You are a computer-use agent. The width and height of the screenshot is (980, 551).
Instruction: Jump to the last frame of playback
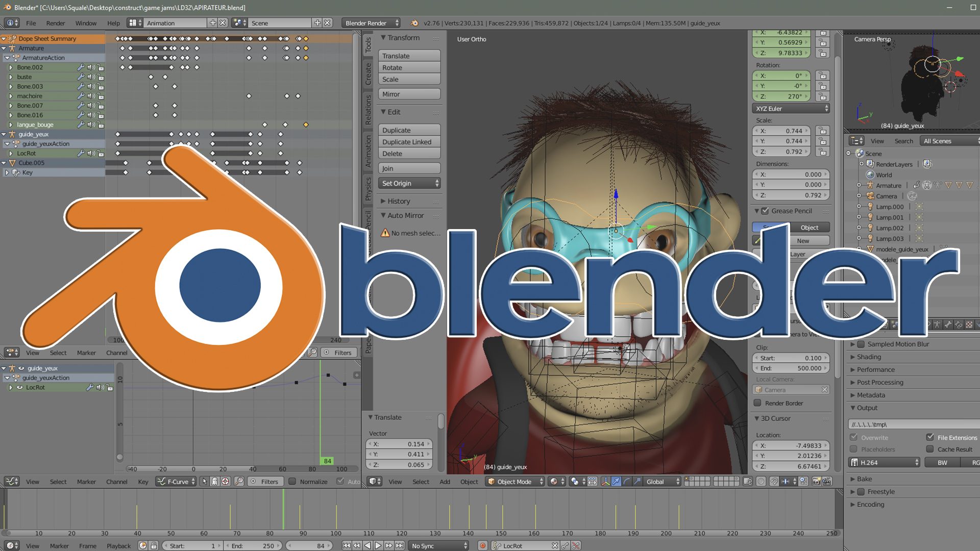(x=400, y=545)
